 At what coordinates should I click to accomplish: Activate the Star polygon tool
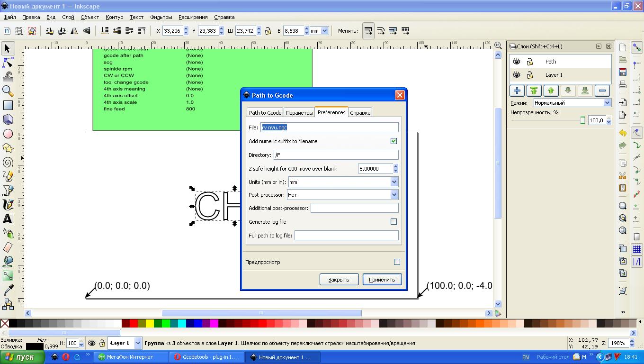pyautogui.click(x=8, y=148)
